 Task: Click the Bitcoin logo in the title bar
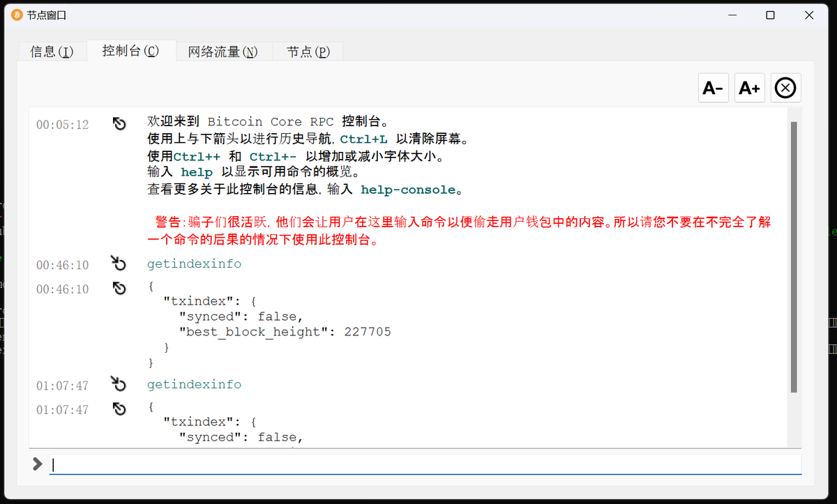(x=17, y=15)
